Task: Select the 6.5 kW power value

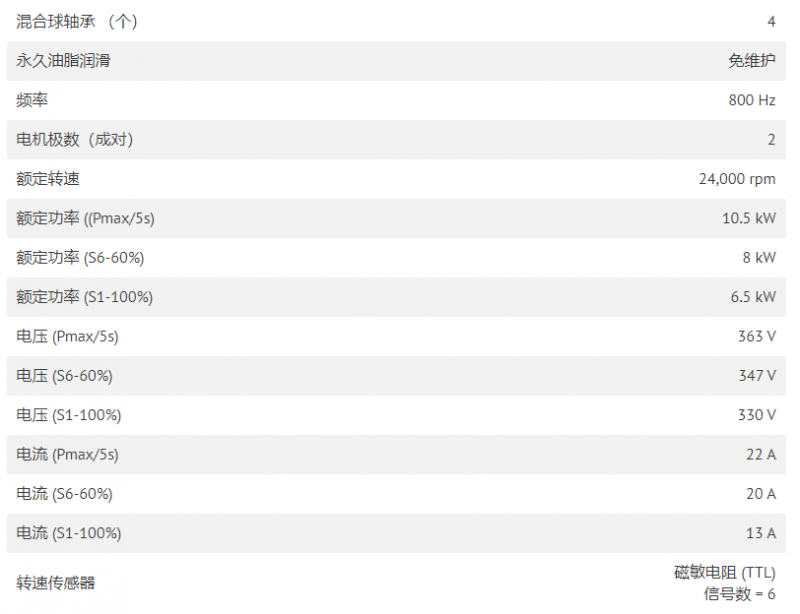Action: [x=753, y=297]
